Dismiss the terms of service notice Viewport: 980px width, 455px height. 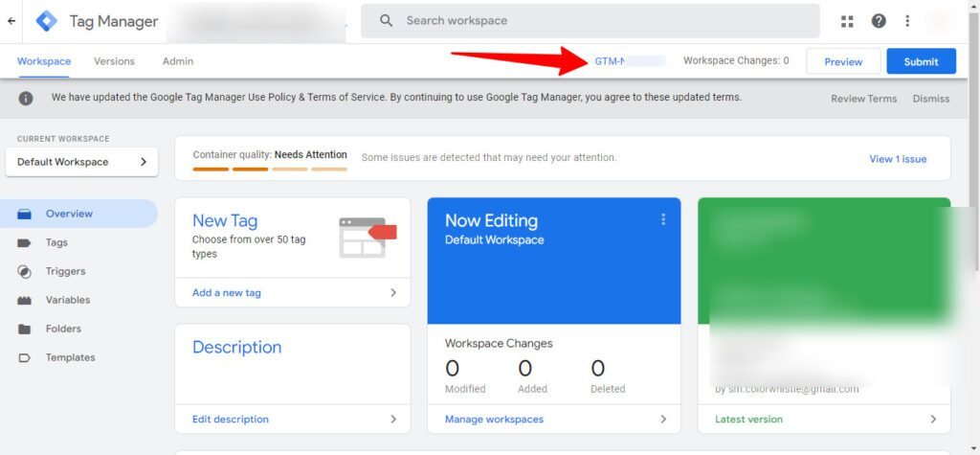coord(930,99)
